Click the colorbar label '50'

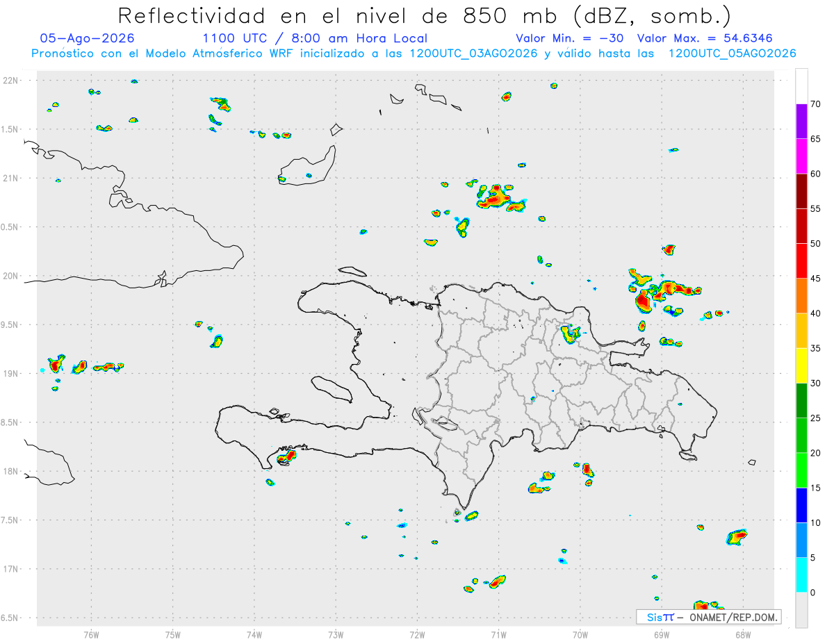coord(816,244)
